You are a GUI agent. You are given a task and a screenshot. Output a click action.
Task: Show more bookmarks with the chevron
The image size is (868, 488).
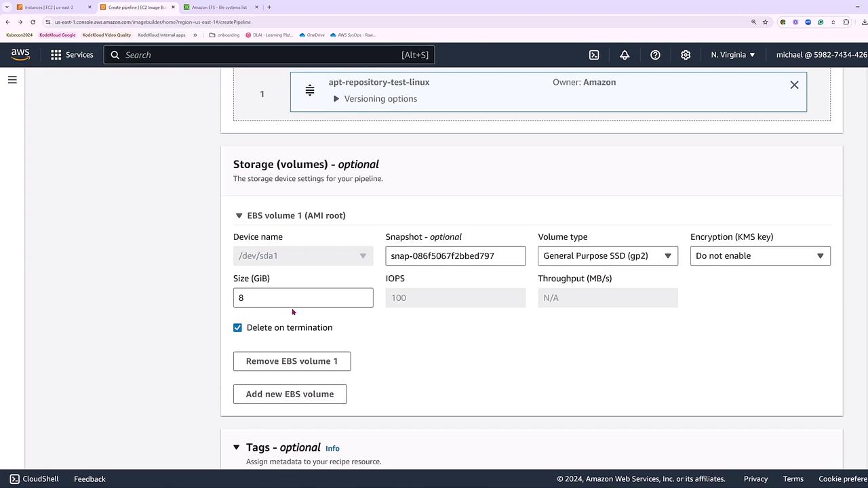point(195,35)
